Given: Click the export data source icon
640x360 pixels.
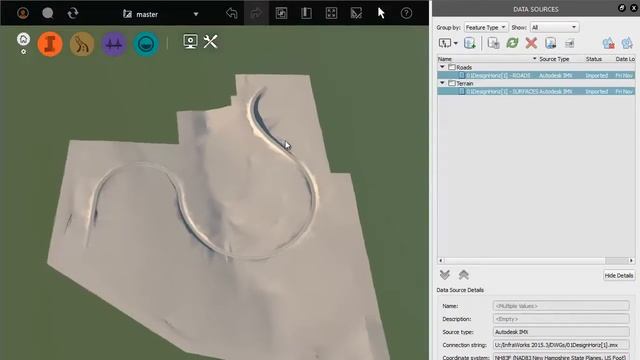Looking at the screenshot, I should coord(550,43).
